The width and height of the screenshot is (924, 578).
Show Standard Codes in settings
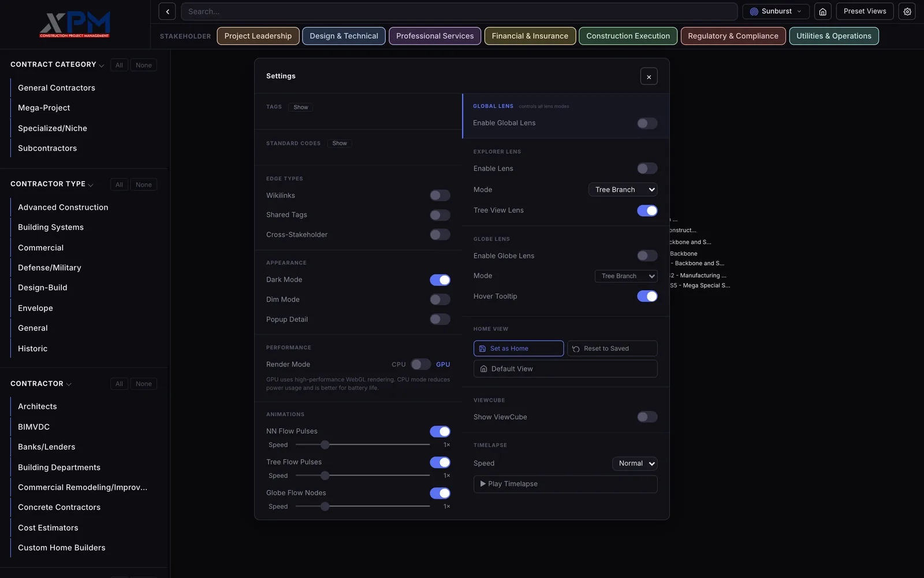pyautogui.click(x=340, y=143)
